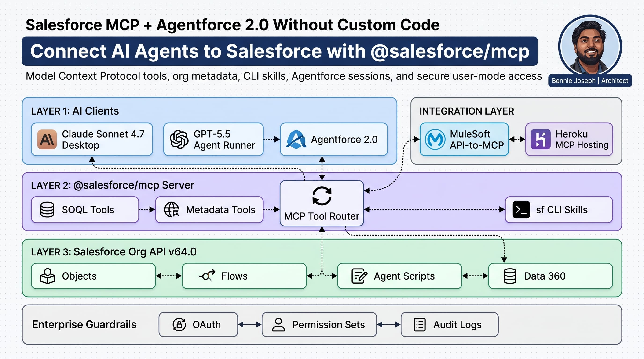Select the MuleSoft API-to-MCP box

coord(465,139)
